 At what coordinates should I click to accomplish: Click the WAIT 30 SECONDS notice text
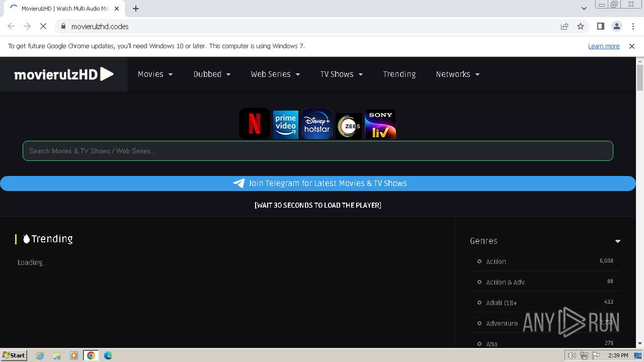318,205
